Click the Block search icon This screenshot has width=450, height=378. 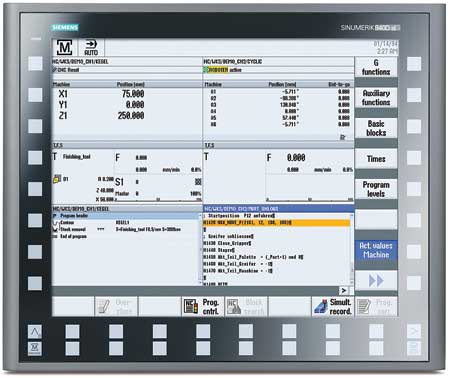click(234, 306)
